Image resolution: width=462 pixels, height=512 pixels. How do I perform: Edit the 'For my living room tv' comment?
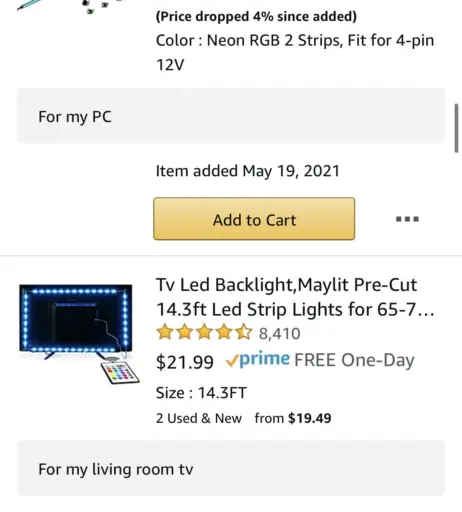click(231, 468)
